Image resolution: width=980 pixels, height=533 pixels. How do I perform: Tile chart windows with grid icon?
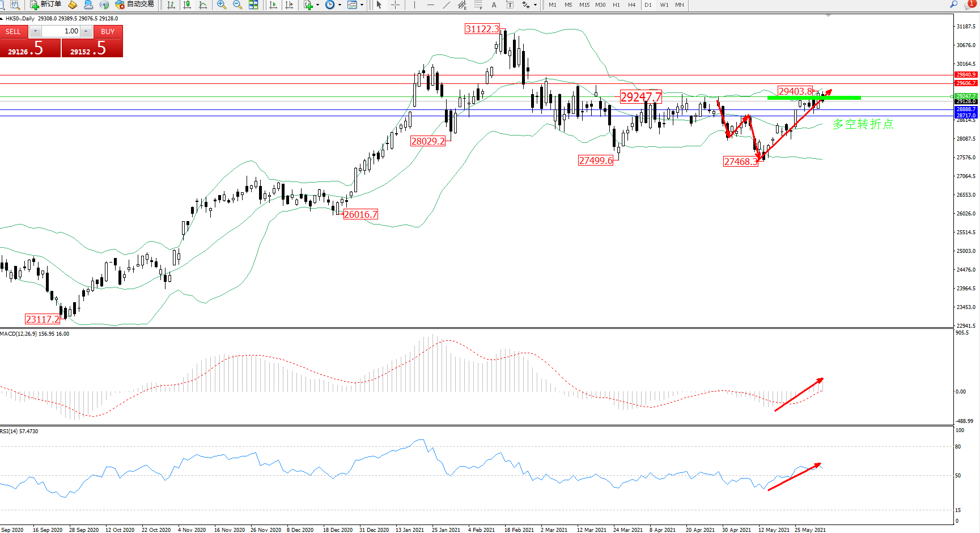(253, 5)
